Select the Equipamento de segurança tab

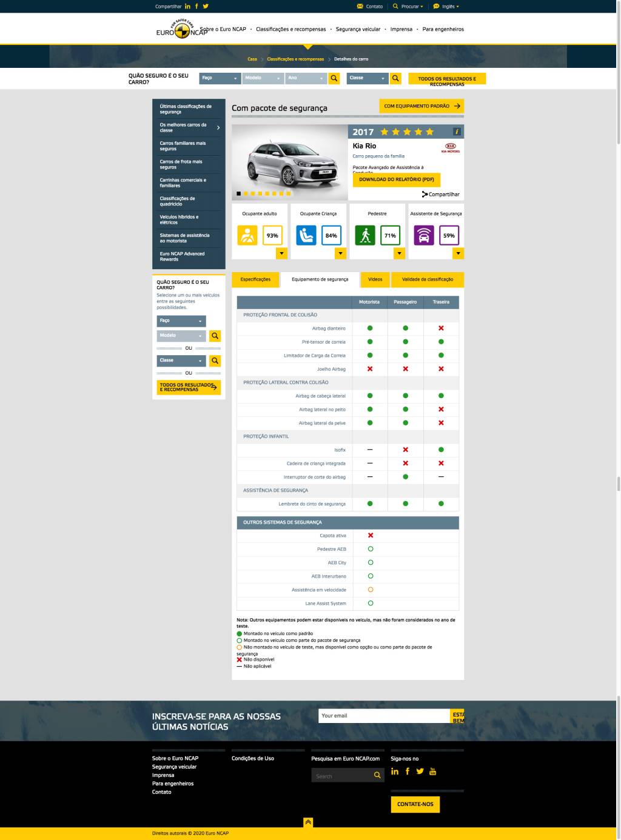click(x=320, y=279)
